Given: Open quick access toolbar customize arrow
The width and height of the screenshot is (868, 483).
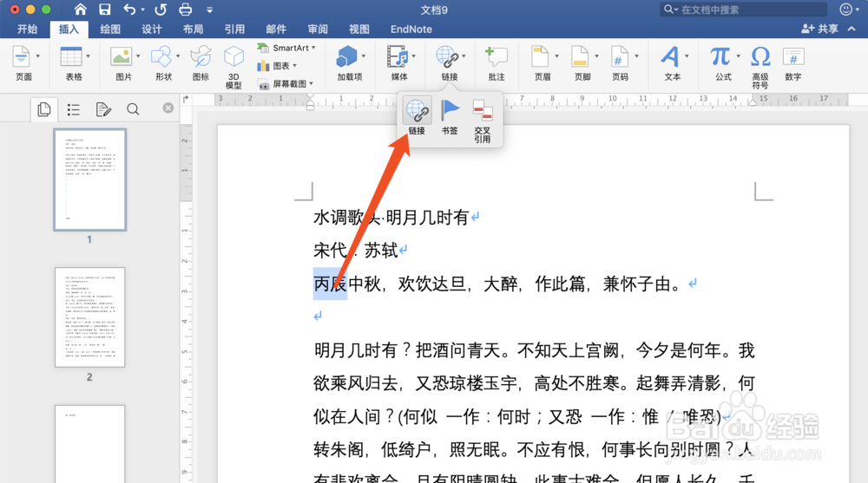Looking at the screenshot, I should (x=210, y=10).
